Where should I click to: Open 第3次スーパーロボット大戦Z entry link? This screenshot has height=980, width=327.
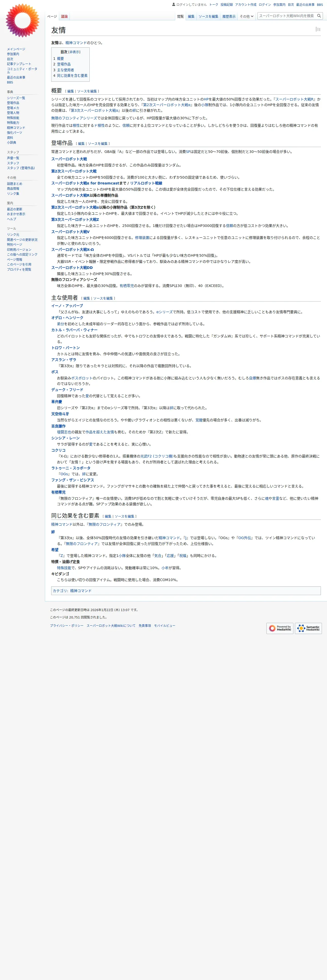75,220
